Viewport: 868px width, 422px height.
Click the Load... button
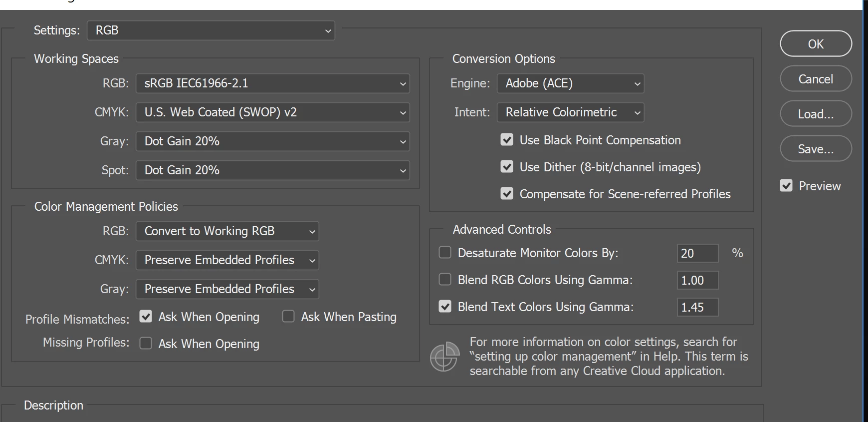pos(816,114)
